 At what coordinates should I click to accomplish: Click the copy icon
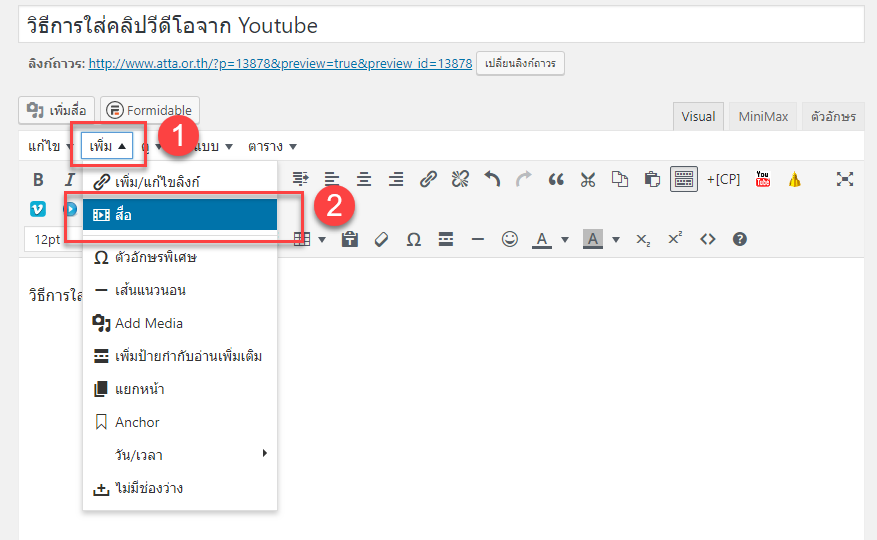[x=620, y=179]
